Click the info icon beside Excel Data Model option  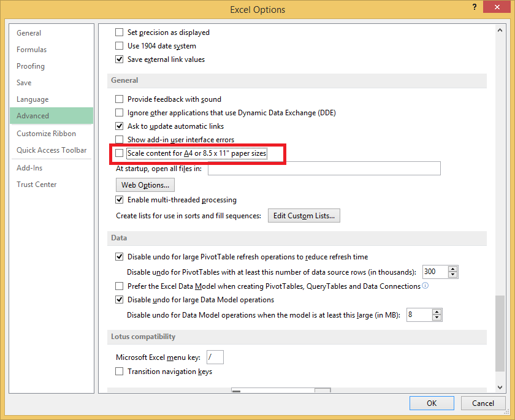pos(425,286)
